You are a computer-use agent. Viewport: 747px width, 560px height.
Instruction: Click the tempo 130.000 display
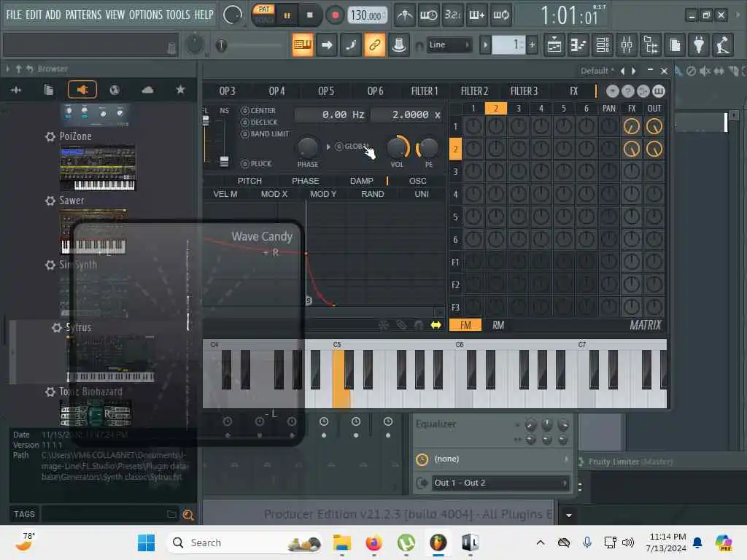pyautogui.click(x=366, y=16)
